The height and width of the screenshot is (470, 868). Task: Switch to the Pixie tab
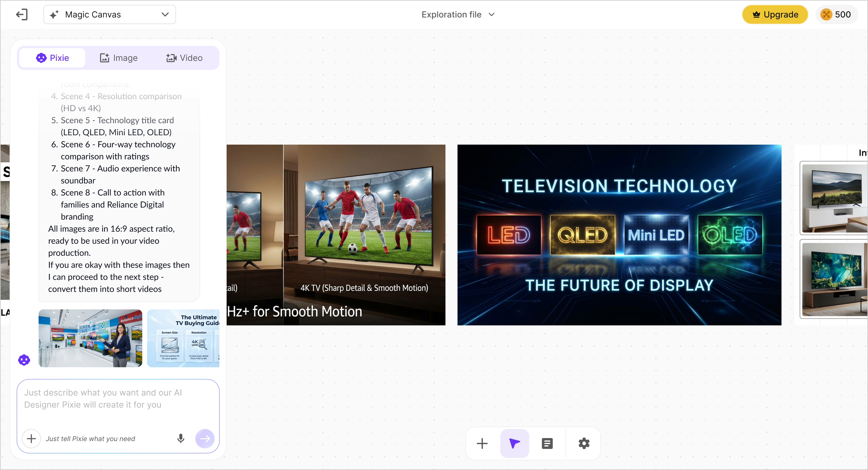point(52,58)
